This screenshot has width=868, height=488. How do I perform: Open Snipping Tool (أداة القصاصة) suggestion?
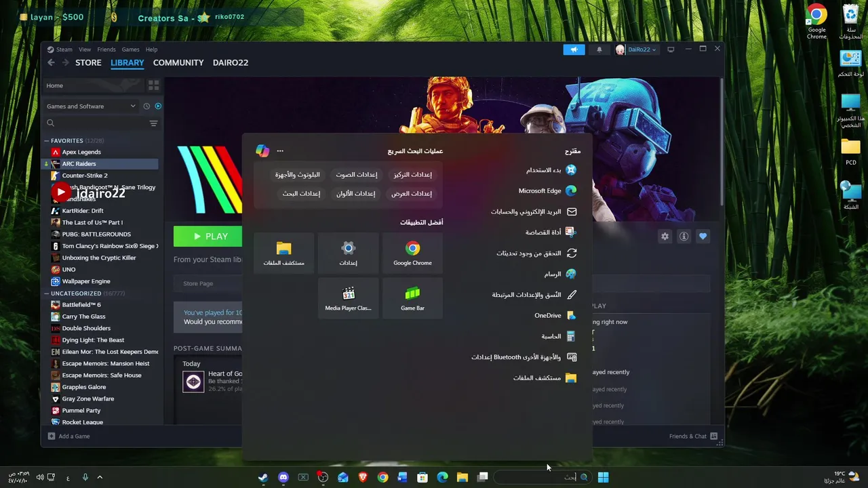550,232
